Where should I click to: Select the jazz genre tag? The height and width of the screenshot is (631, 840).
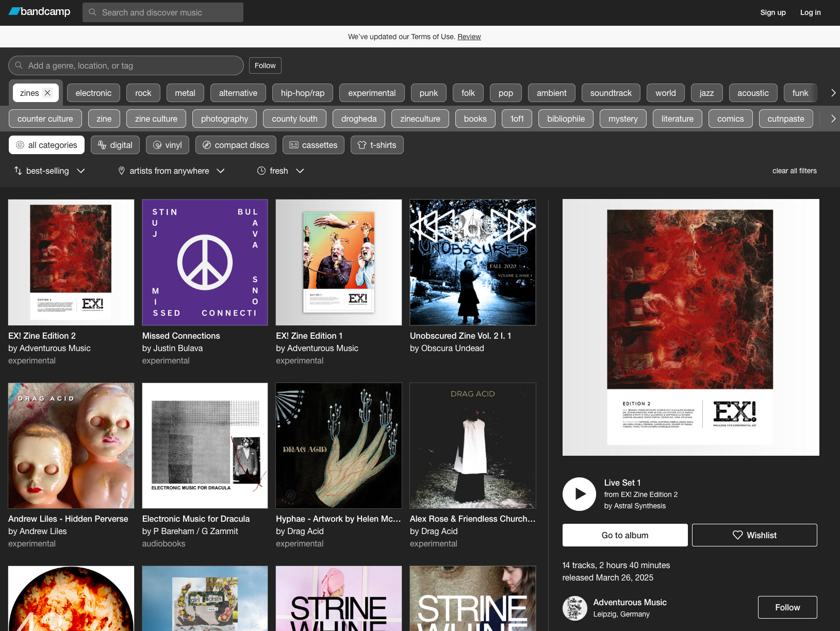tap(706, 93)
